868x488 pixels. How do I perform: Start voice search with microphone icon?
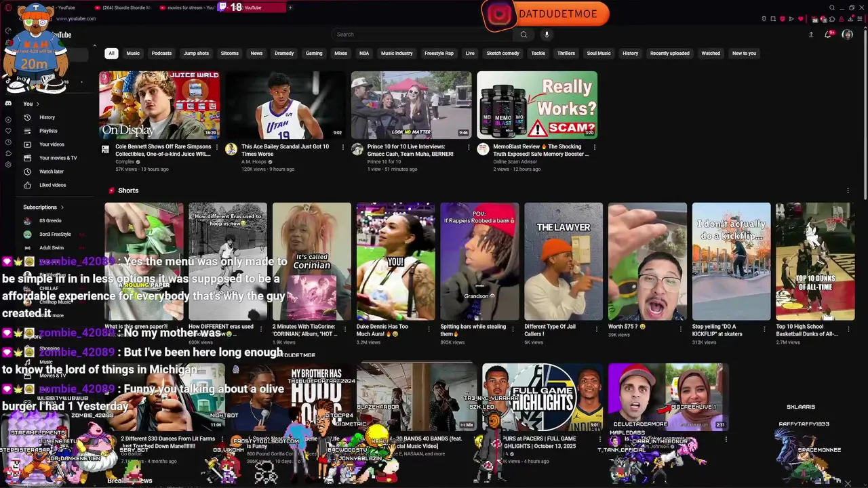pyautogui.click(x=547, y=35)
